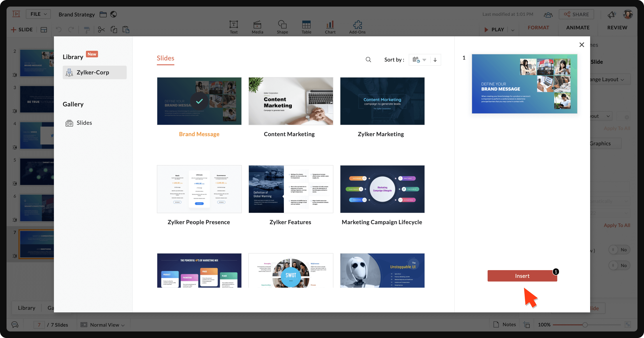
Task: Select the Content Marketing slide thumbnail
Action: pos(291,101)
